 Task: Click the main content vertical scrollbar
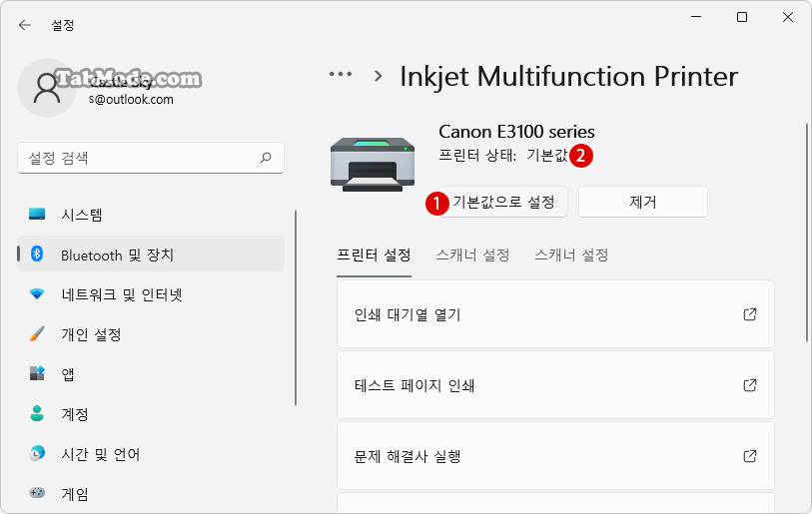click(807, 232)
